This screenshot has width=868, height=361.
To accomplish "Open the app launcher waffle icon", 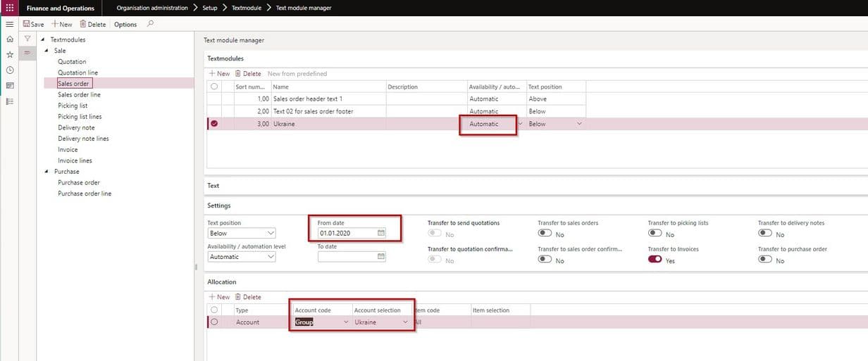I will (x=9, y=8).
